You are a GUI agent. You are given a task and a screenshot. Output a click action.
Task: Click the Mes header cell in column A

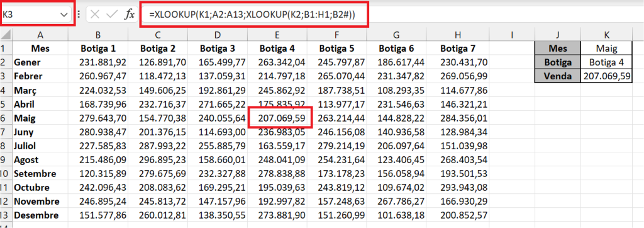coord(40,48)
